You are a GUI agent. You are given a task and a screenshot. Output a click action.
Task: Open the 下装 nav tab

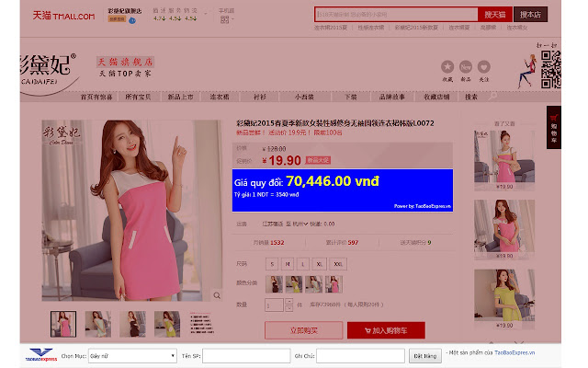tap(351, 97)
